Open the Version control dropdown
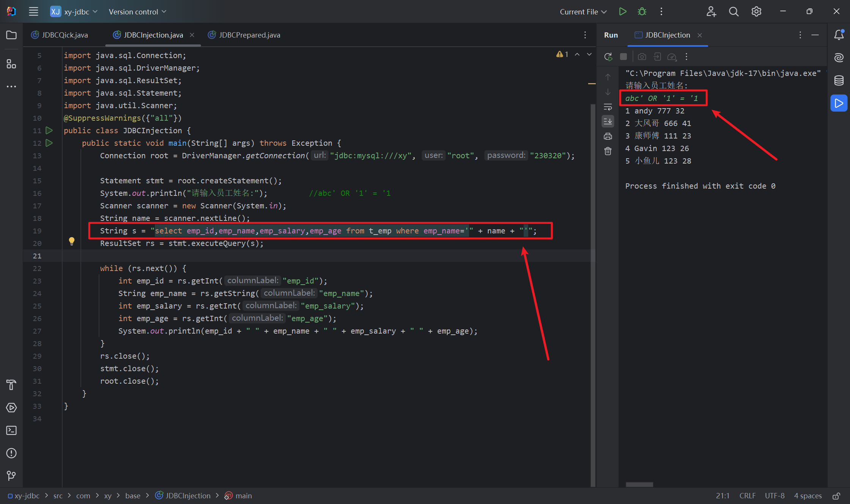 click(x=137, y=12)
